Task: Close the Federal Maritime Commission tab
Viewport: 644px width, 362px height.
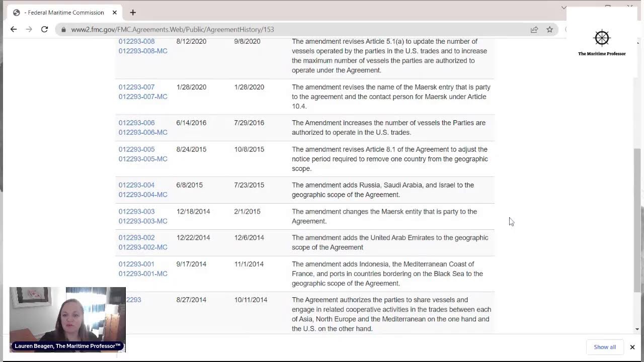Action: point(115,13)
